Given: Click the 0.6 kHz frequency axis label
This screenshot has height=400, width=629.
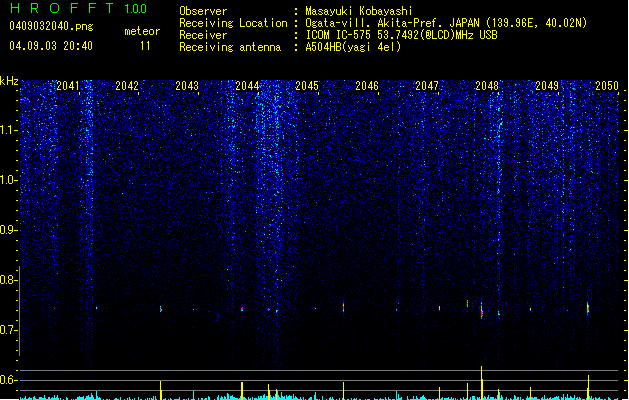Looking at the screenshot, I should coord(8,380).
